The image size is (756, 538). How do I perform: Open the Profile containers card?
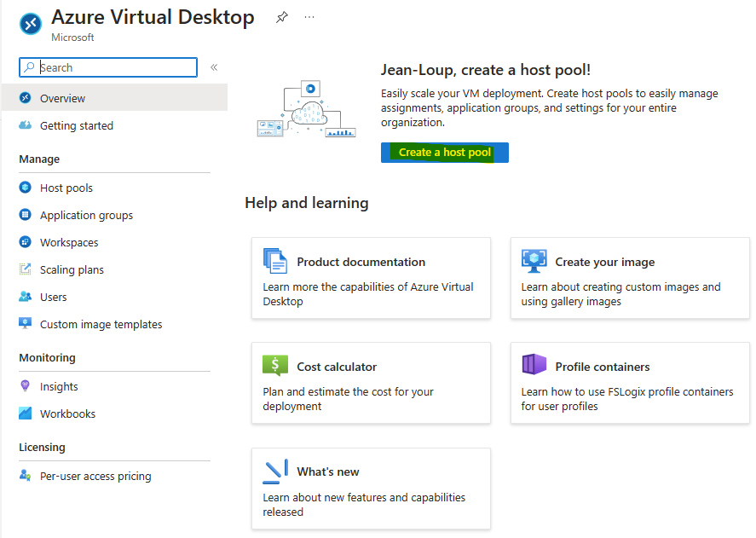point(630,383)
